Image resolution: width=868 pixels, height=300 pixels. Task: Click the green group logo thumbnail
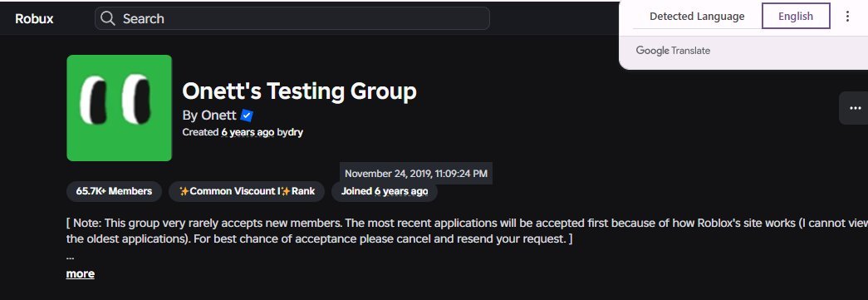tap(119, 108)
